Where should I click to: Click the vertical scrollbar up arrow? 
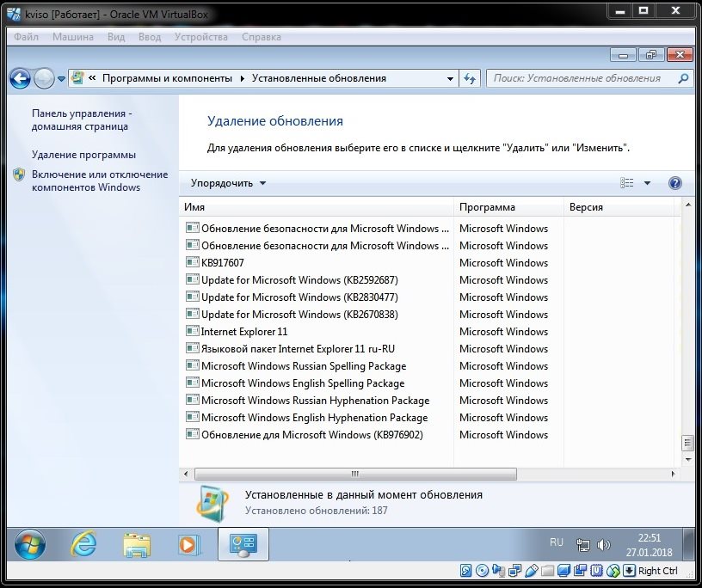click(x=687, y=205)
